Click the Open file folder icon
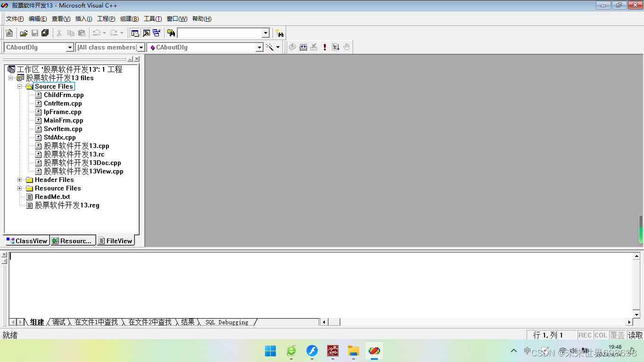 point(24,33)
